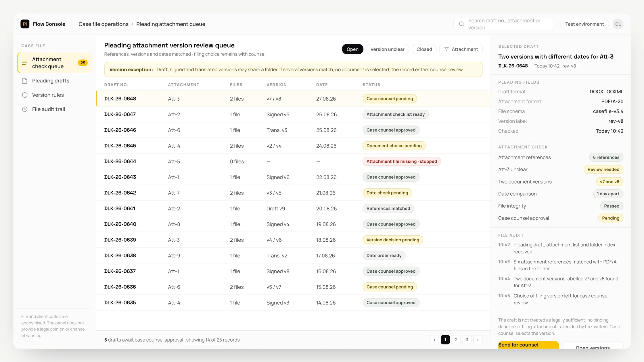Select draft row DLK-26-0635
Image resolution: width=644 pixels, height=362 pixels.
[x=293, y=303]
